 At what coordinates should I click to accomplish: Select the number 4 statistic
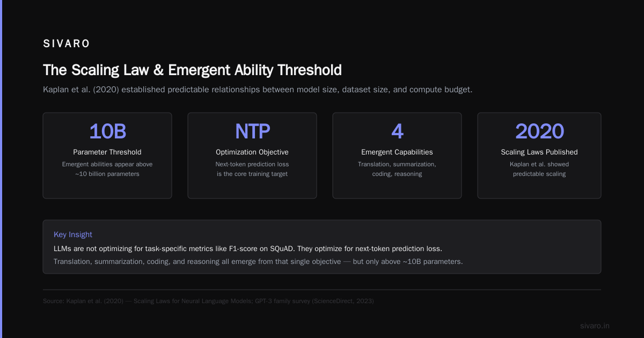397,131
